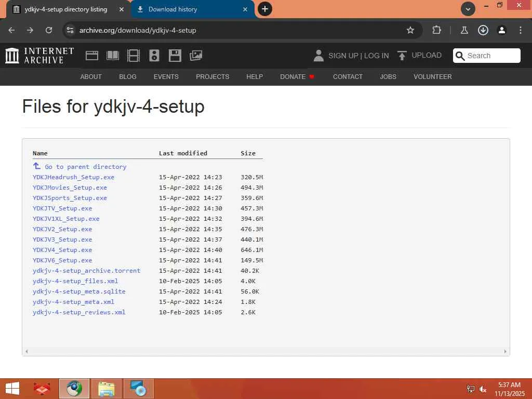Click the user avatar icon beside Sign Up

[x=318, y=56]
